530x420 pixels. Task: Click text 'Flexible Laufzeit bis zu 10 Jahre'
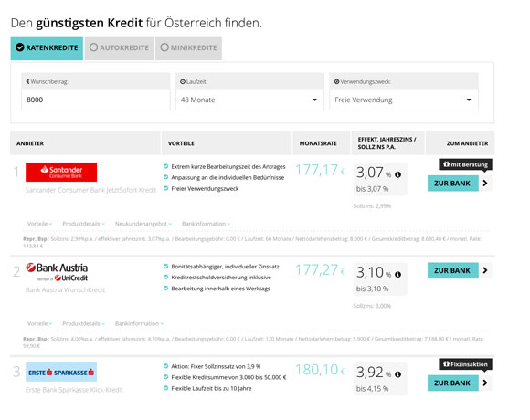(211, 388)
